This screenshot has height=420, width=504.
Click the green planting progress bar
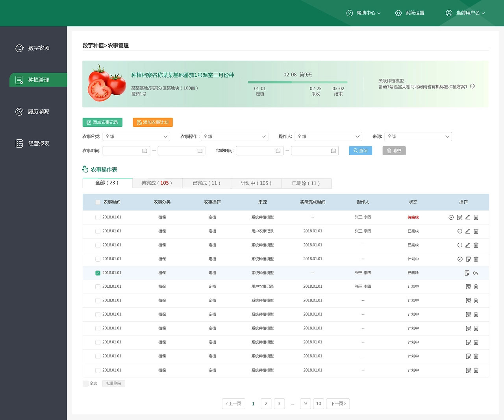coord(297,82)
